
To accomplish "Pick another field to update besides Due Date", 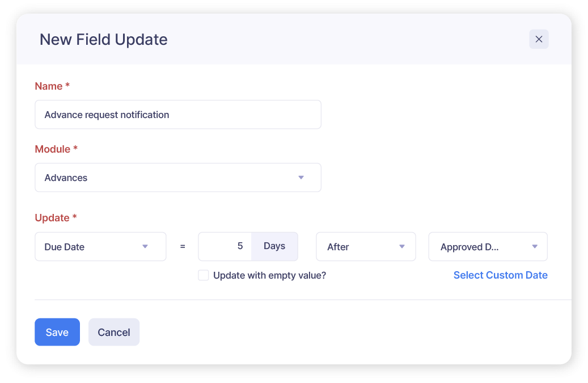I will [100, 246].
